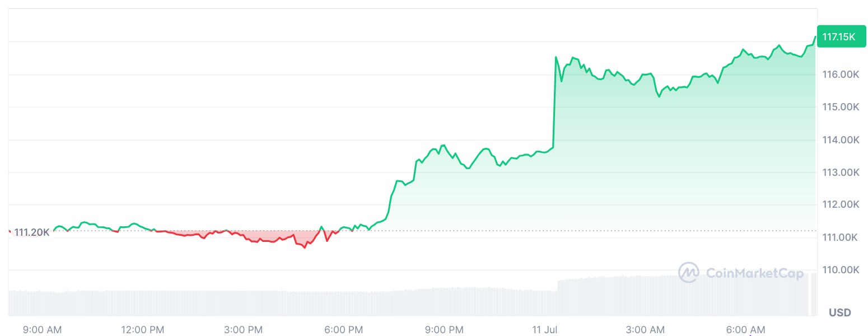Click the 112.00K price axis label
This screenshot has height=336, width=868.
pos(841,205)
